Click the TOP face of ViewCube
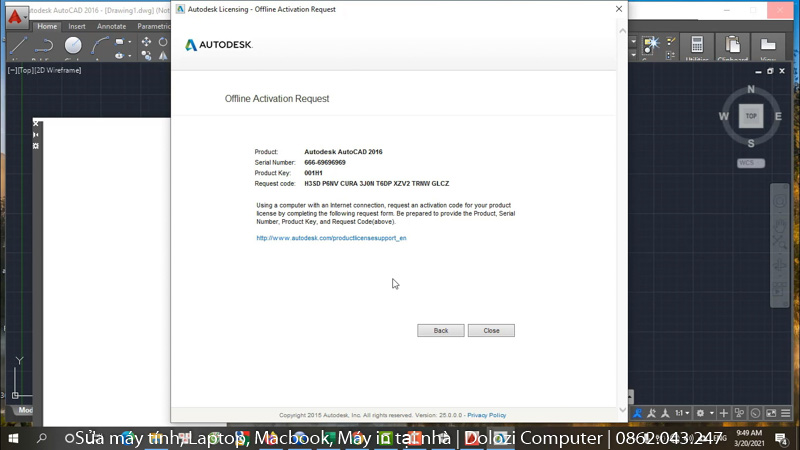Viewport: 800px width, 450px height. click(x=751, y=116)
